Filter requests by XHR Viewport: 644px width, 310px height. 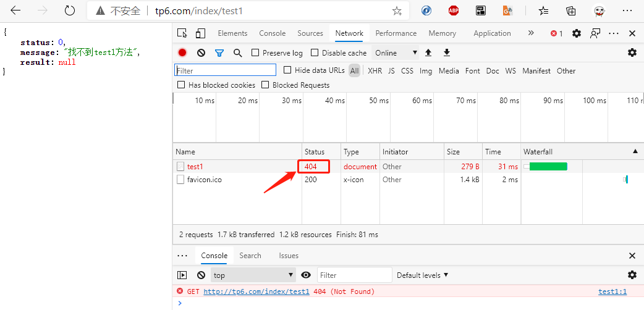coord(375,70)
